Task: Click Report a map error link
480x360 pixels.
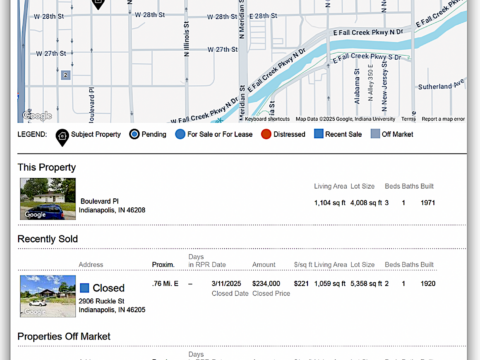Action: (x=443, y=119)
